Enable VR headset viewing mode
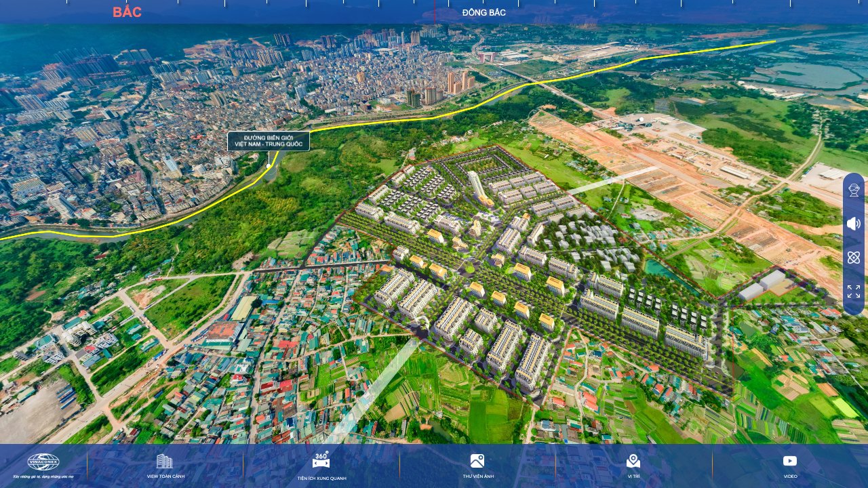 click(854, 190)
